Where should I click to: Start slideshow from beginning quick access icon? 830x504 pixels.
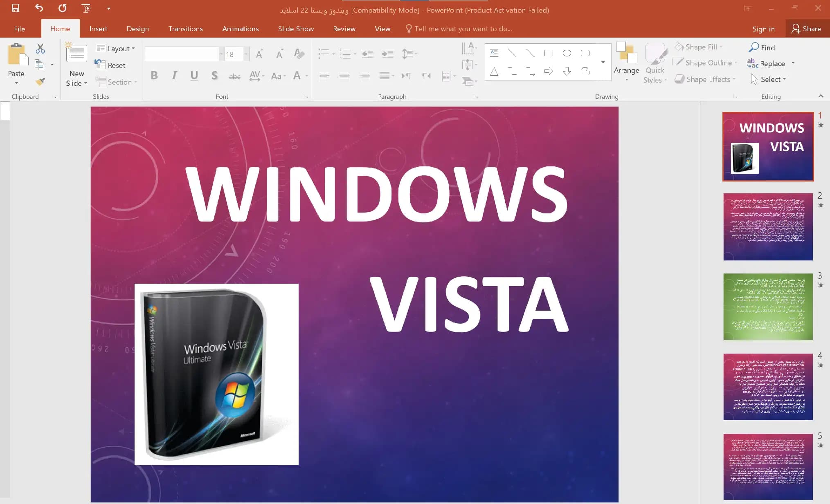86,8
